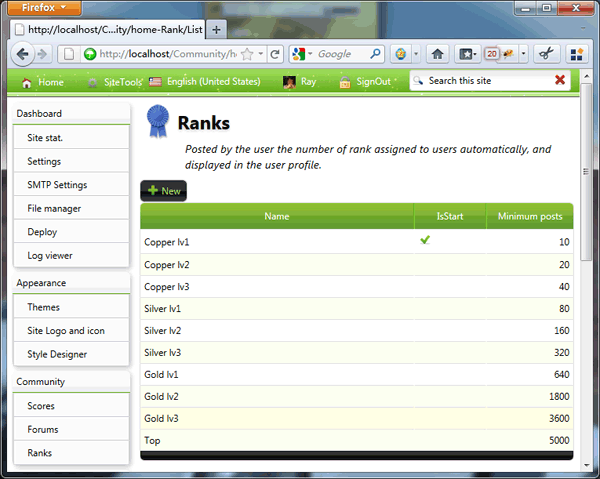Open Ranks under Community sidebar
This screenshot has height=479, width=600.
pyautogui.click(x=71, y=453)
